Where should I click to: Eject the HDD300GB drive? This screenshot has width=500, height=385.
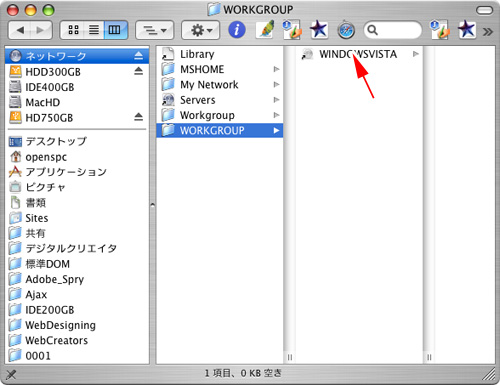point(138,71)
